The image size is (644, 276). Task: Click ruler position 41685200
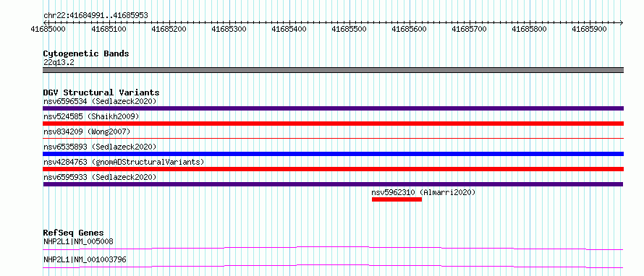click(x=169, y=29)
